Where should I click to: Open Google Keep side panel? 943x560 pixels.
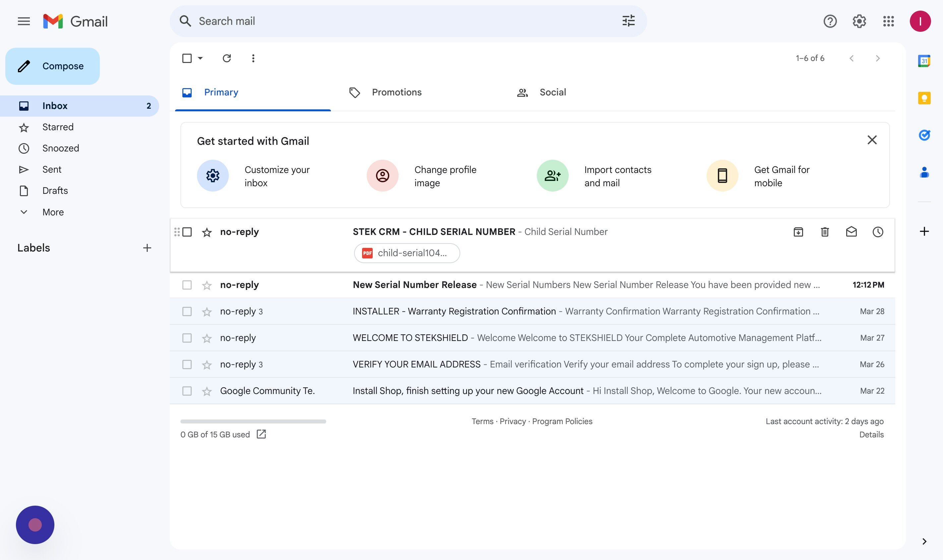[924, 98]
